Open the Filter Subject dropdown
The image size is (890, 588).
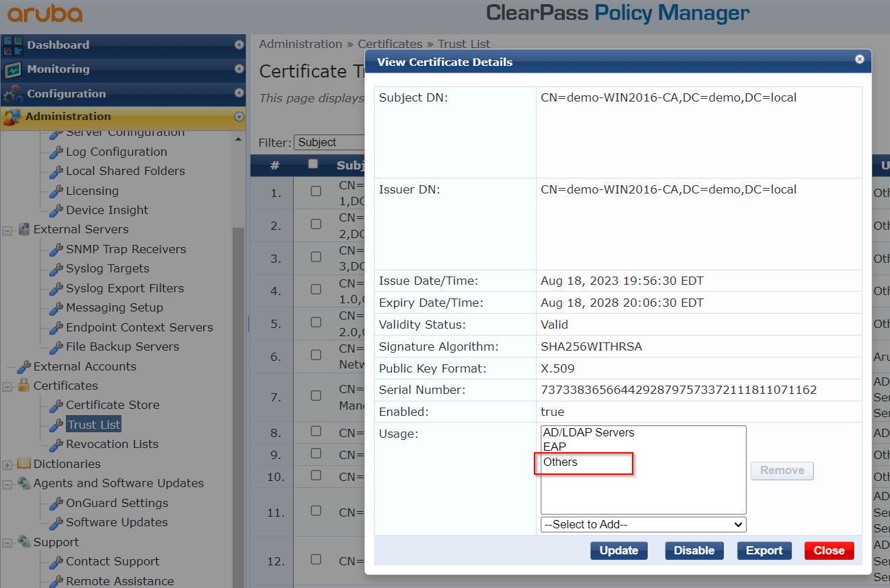pos(329,143)
